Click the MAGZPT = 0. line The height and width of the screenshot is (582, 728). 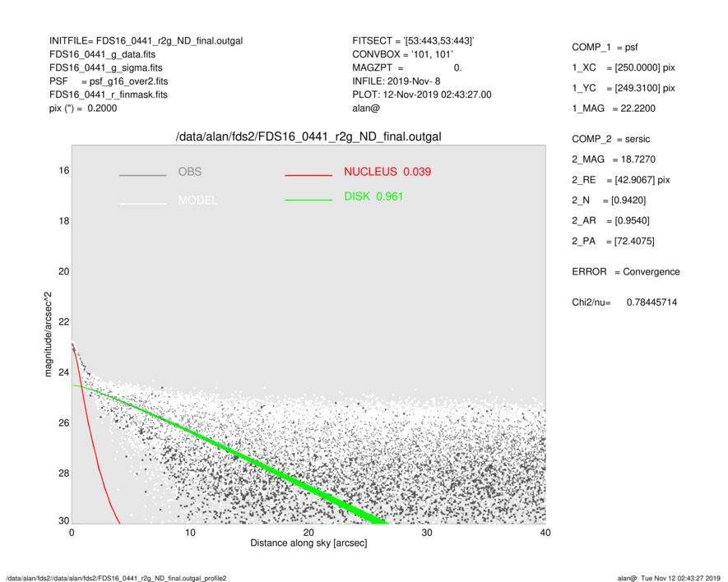click(x=407, y=67)
